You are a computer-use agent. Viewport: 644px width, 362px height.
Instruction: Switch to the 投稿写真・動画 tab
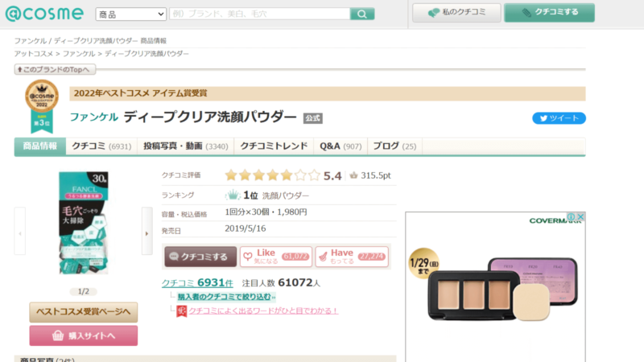186,146
